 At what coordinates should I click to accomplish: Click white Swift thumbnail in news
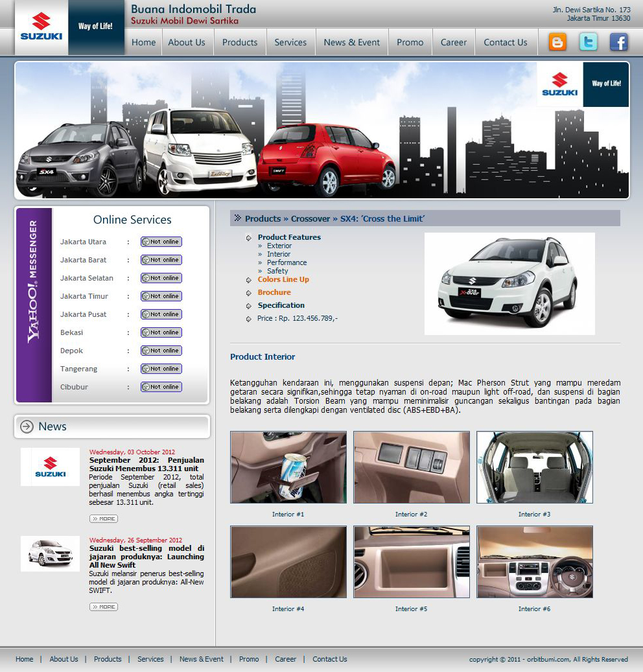50,553
